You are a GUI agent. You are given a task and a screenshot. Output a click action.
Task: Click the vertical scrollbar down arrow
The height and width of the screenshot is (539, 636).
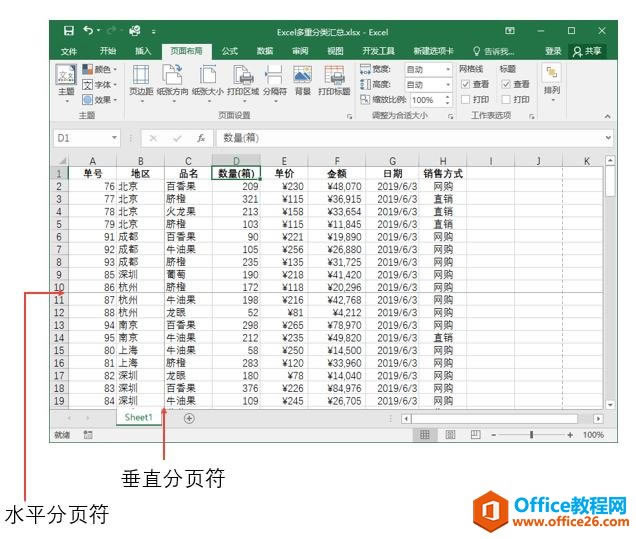[610, 404]
